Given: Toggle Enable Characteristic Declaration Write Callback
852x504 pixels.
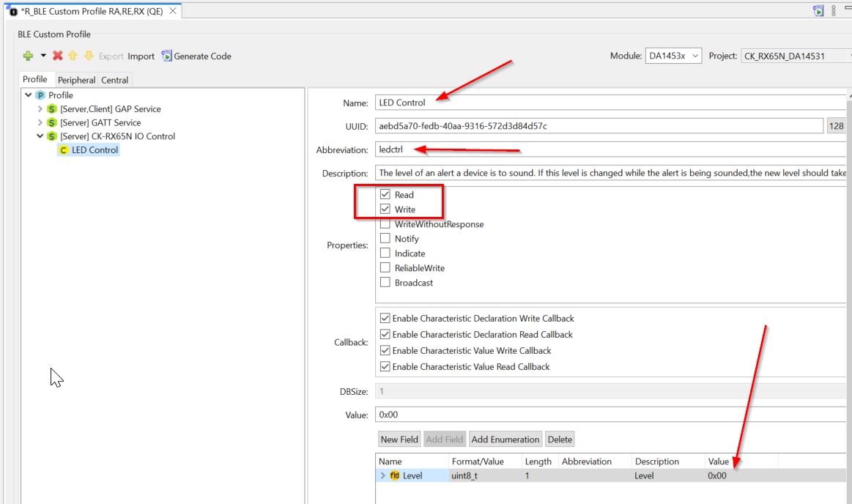Looking at the screenshot, I should coord(385,318).
